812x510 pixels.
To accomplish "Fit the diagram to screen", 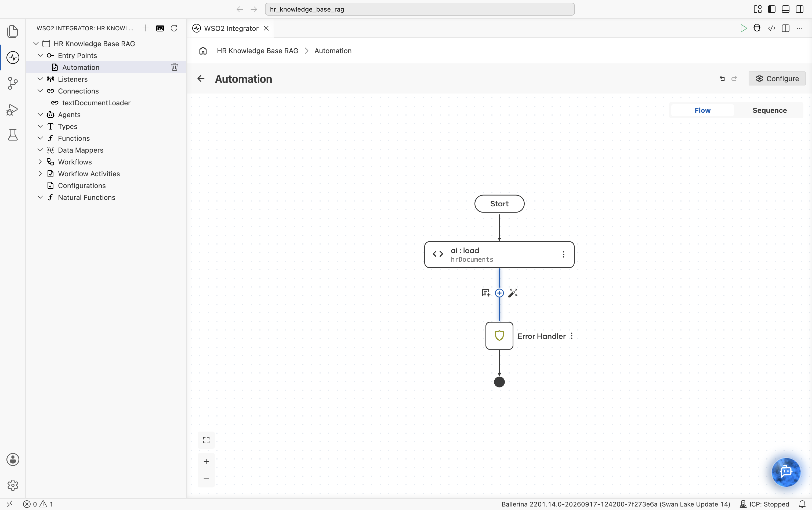I will tap(206, 440).
